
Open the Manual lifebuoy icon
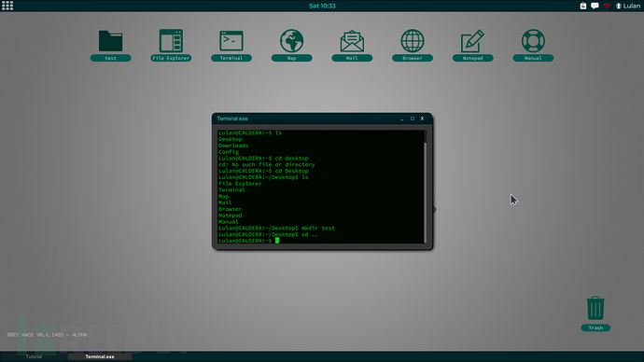pos(533,45)
